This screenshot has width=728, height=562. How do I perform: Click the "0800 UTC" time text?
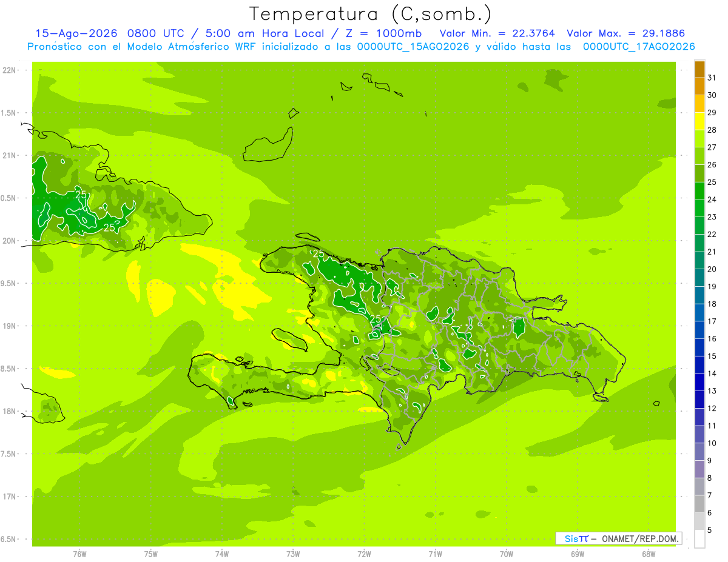[x=157, y=33]
